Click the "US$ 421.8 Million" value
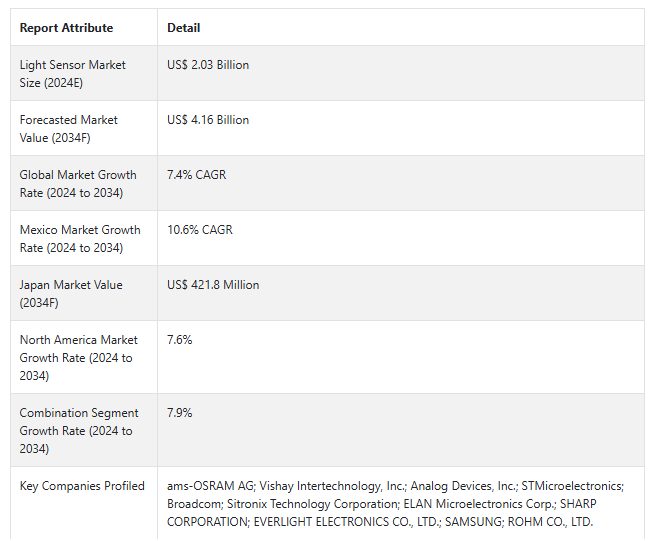The image size is (649, 541). point(213,285)
